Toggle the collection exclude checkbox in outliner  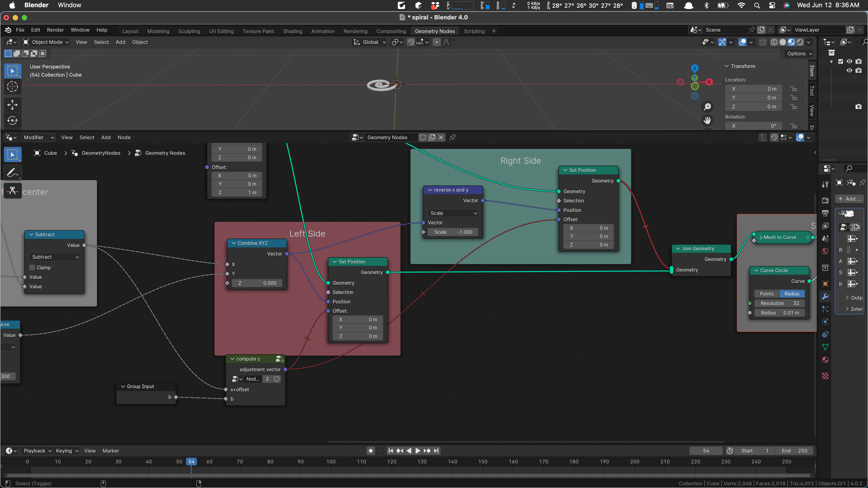[x=840, y=61]
